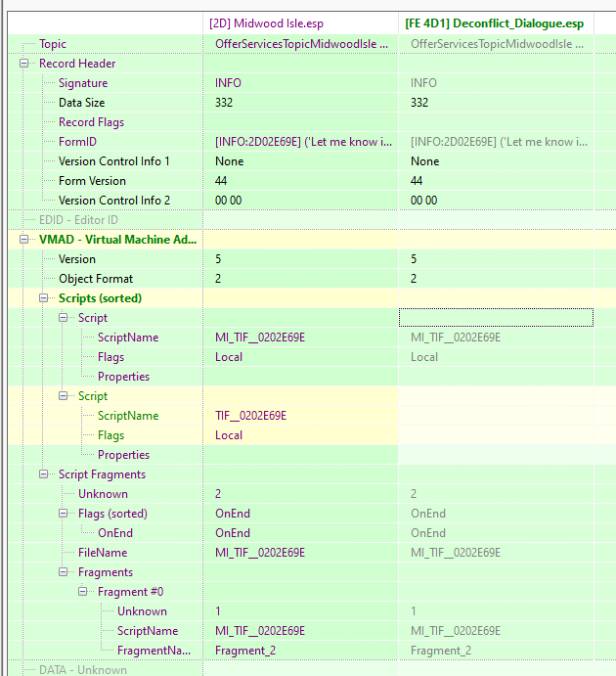Select the FormID row label
Image resolution: width=616 pixels, height=676 pixels.
click(x=77, y=142)
